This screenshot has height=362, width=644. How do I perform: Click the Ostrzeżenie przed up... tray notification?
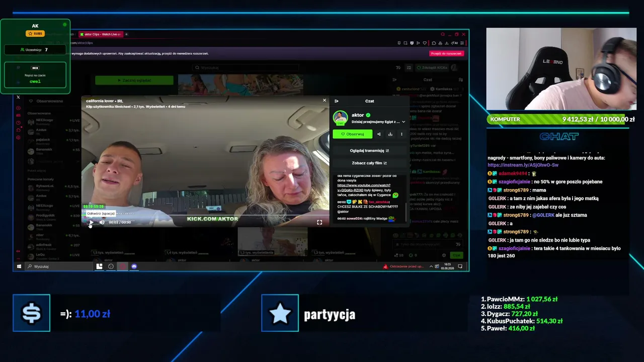click(404, 266)
